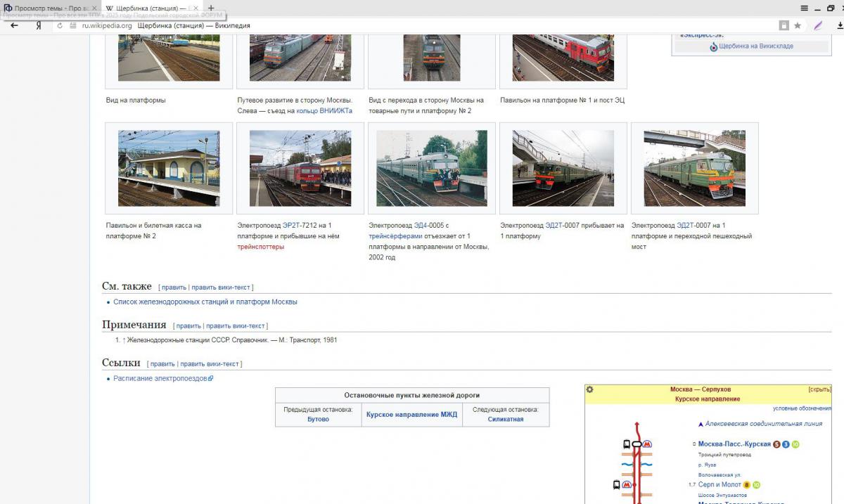Viewport: 844px width, 504px height.
Task: Click the purple feather extension icon
Action: 818,25
